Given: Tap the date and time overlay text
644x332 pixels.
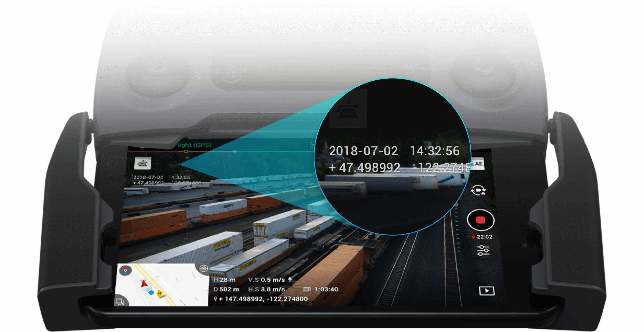Looking at the screenshot, I should click(x=162, y=177).
